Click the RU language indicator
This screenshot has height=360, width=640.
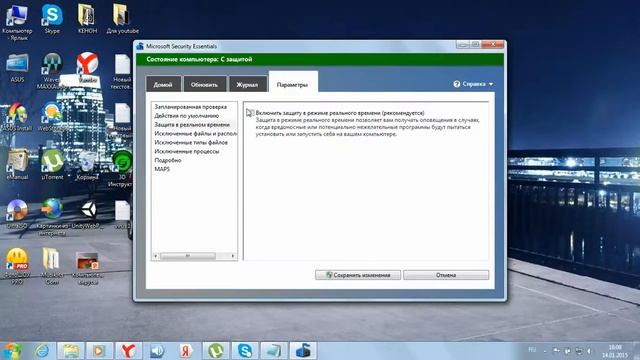click(532, 350)
